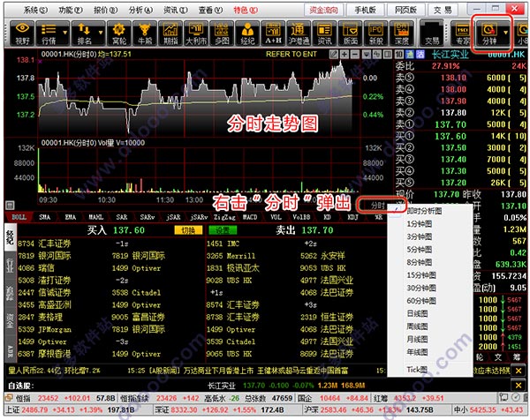Open the 大利市 toolbar icon

coord(196,33)
